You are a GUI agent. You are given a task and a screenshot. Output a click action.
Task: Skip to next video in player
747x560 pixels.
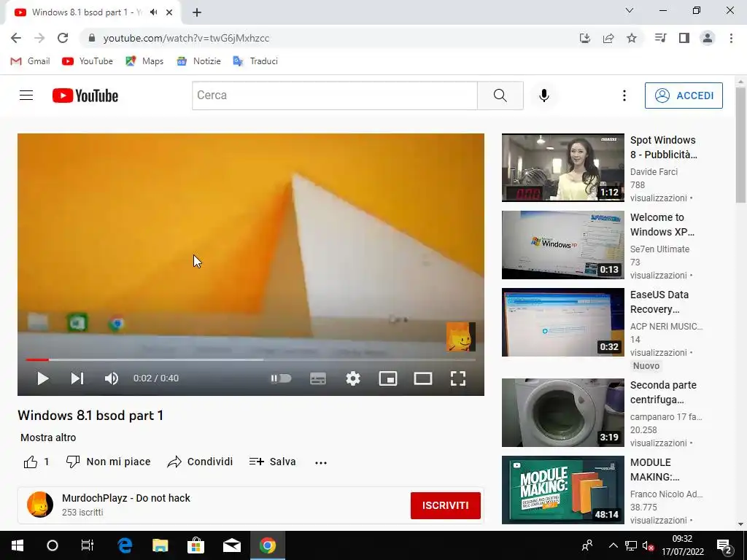pyautogui.click(x=77, y=378)
